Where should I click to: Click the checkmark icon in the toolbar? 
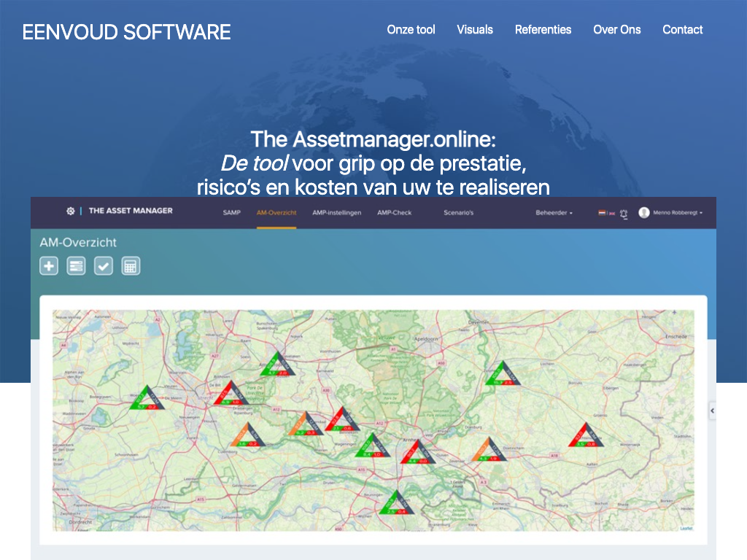(104, 266)
